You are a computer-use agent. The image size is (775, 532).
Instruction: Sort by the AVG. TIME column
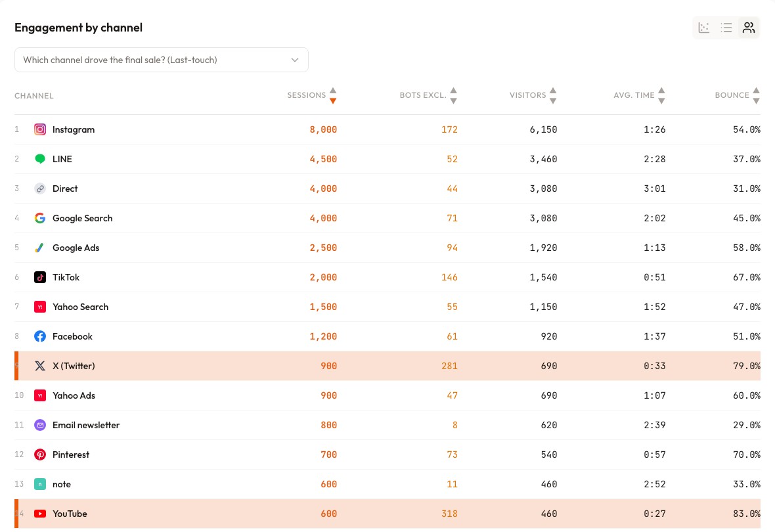[639, 95]
